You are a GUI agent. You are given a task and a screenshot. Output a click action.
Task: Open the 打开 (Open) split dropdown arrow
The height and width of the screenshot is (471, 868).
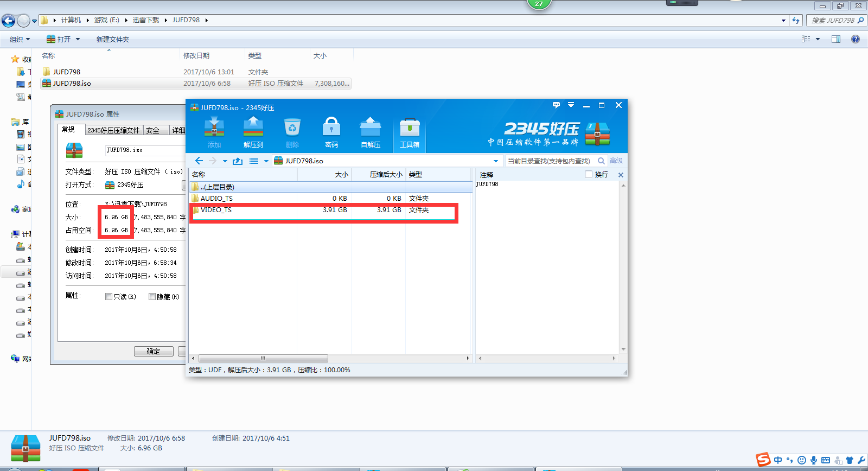(x=78, y=39)
